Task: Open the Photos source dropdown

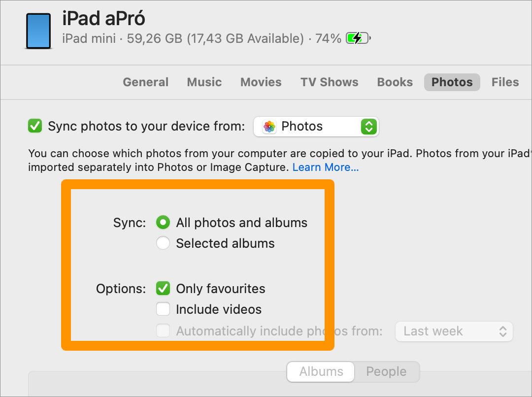Action: [x=316, y=127]
